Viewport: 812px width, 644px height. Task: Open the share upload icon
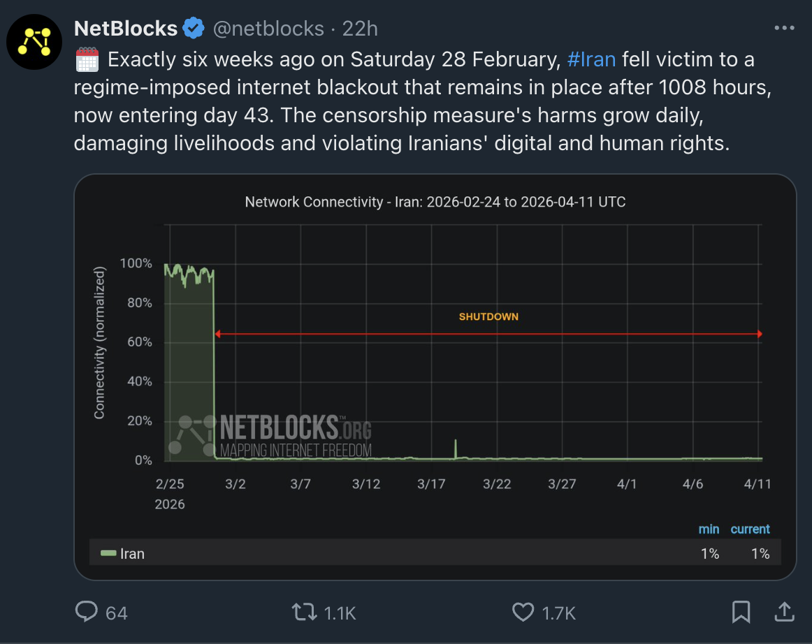click(x=785, y=611)
